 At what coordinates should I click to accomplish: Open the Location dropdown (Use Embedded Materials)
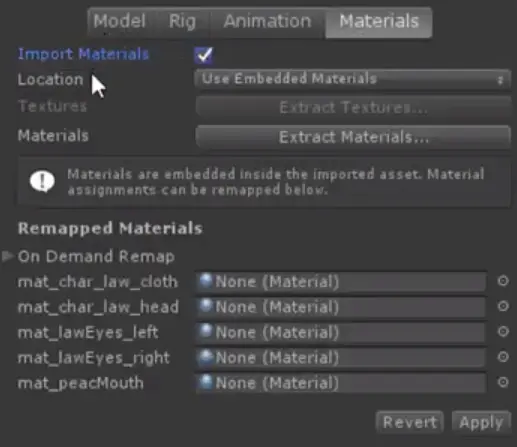pyautogui.click(x=353, y=79)
